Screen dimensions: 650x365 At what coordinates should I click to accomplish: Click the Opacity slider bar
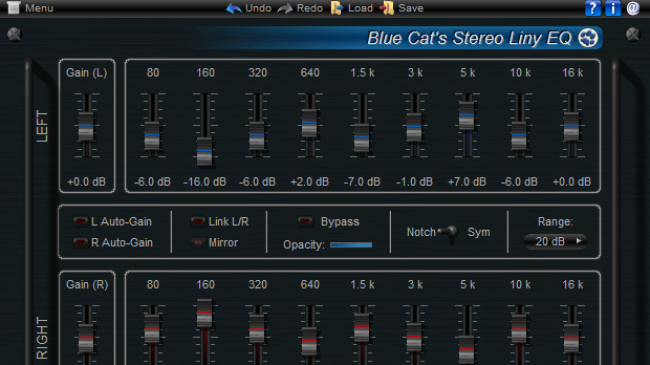(x=351, y=245)
